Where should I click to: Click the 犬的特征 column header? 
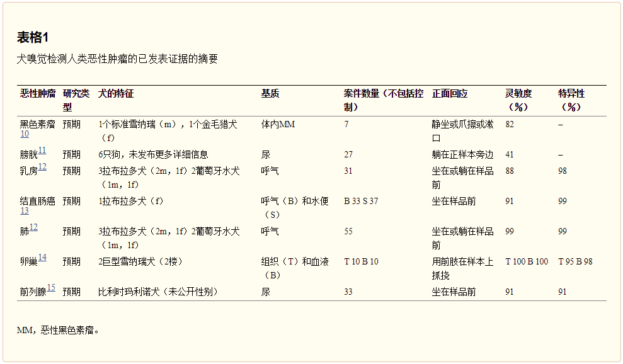[116, 94]
